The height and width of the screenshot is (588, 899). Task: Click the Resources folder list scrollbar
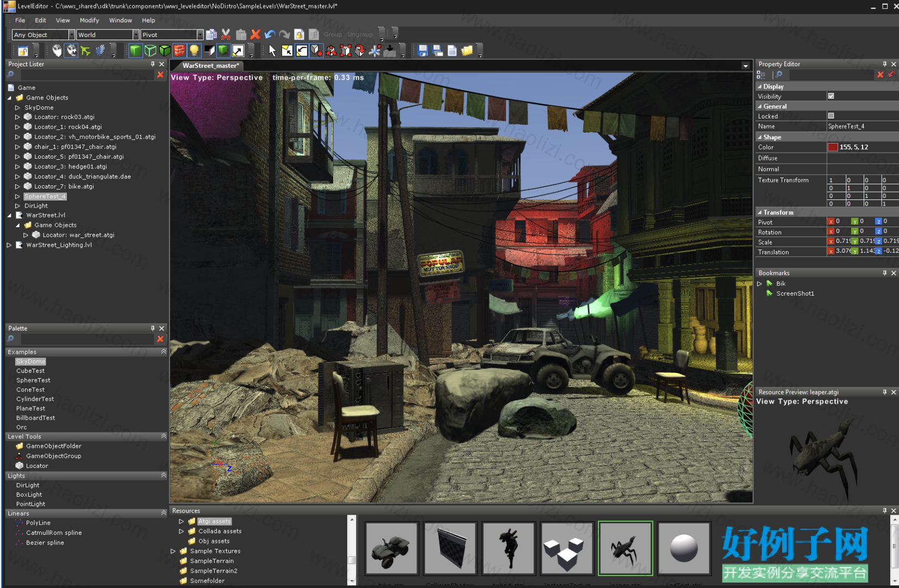(x=352, y=550)
